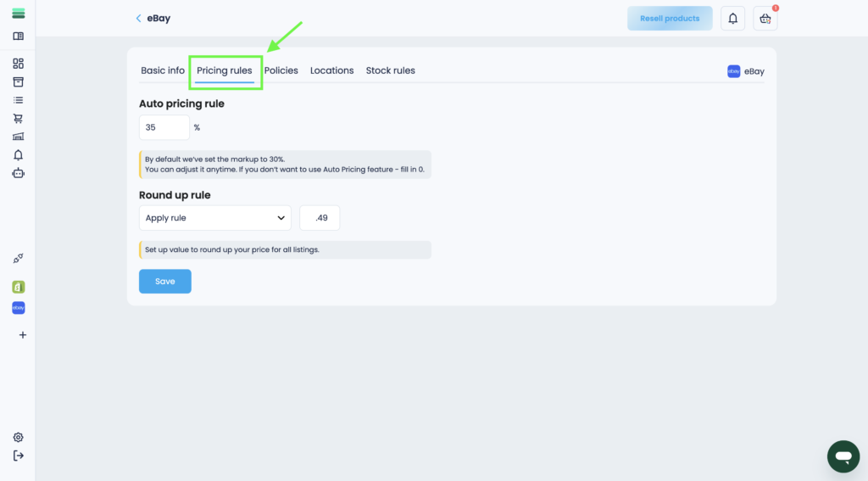Click the bell notifications icon in header

(733, 19)
